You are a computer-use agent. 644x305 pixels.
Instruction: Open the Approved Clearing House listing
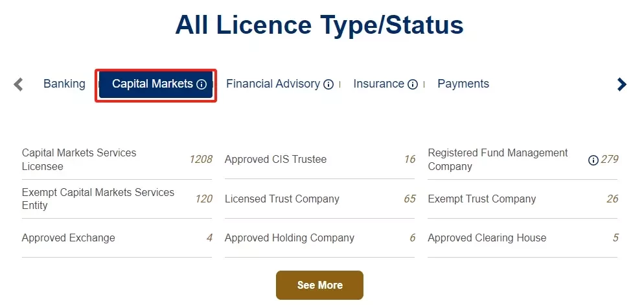point(523,238)
